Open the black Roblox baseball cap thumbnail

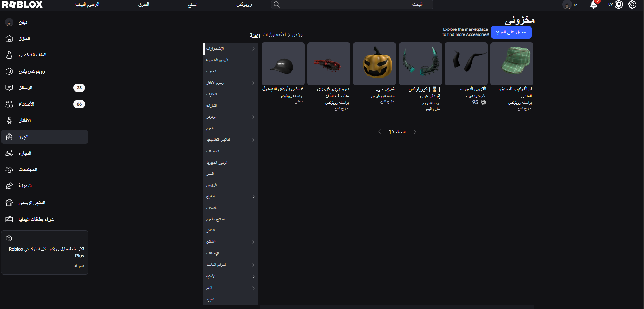point(283,64)
